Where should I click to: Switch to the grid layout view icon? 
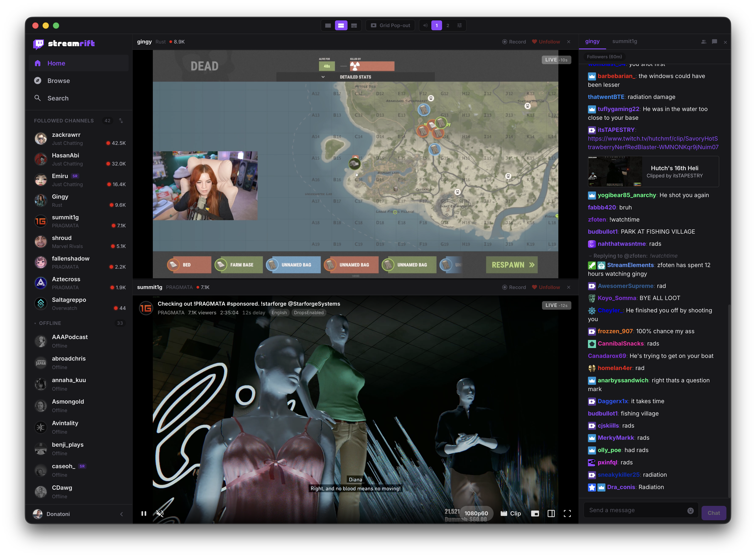tap(354, 25)
